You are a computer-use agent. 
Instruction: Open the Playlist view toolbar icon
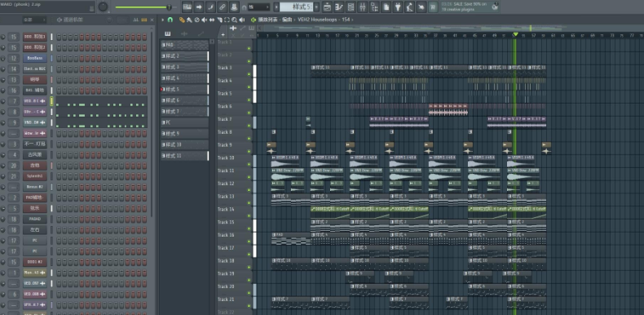pos(328,7)
